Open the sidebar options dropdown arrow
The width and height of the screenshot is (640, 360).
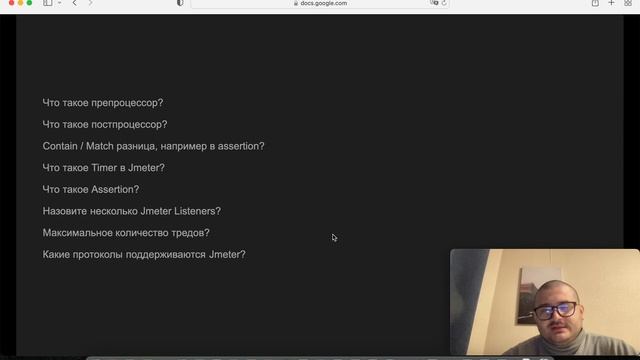tap(60, 3)
